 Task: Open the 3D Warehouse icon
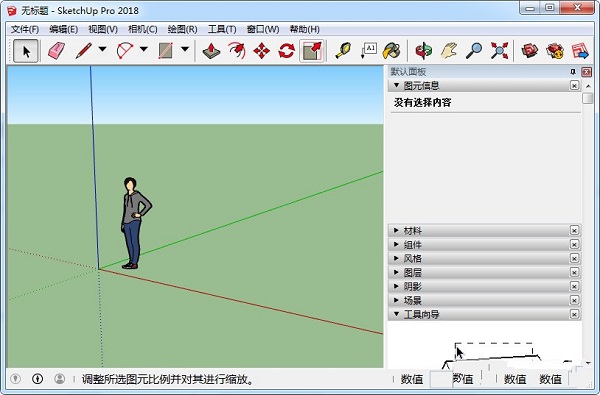(530, 51)
